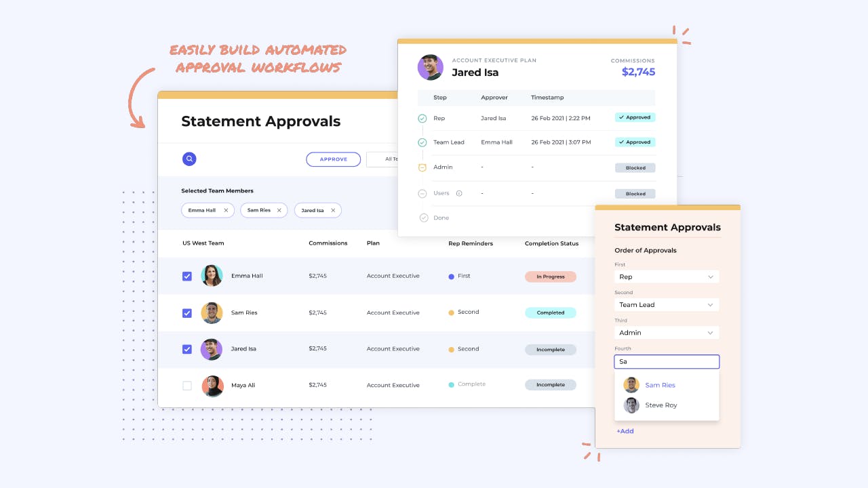Image resolution: width=868 pixels, height=488 pixels.
Task: Click the APPROVE button
Action: (334, 159)
